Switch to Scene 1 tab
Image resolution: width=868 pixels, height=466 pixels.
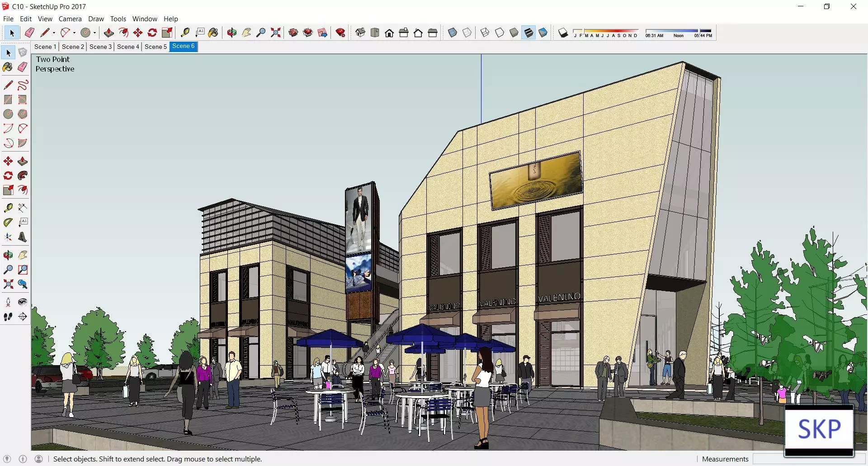[45, 47]
